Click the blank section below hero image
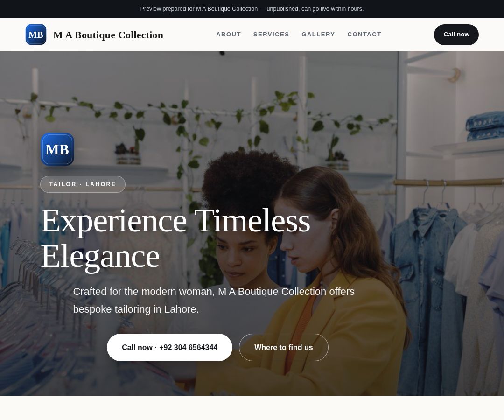Image resolution: width=504 pixels, height=420 pixels. coord(252,408)
